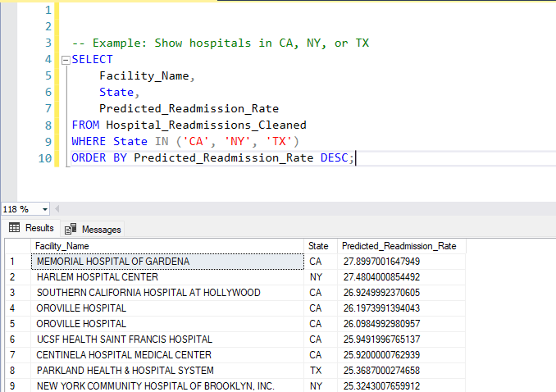Select PARKLAND HEALTH & HOSPITAL SYSTEM cell
The height and width of the screenshot is (392, 556).
click(x=167, y=371)
